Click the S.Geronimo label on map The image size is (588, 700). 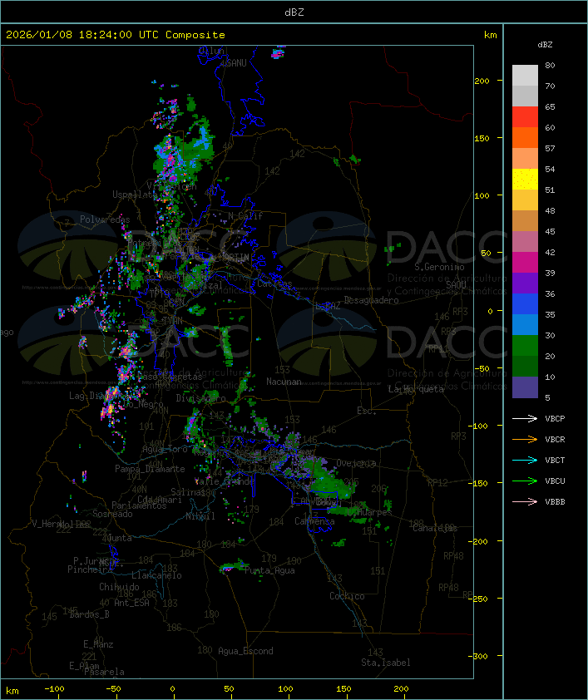click(439, 268)
